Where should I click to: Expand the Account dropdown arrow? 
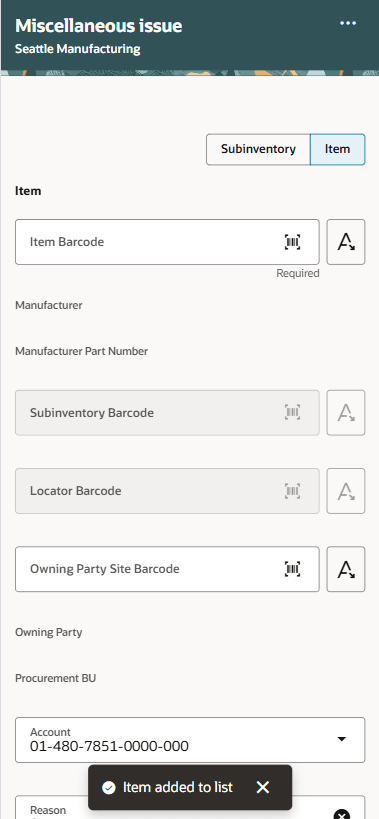(x=341, y=739)
